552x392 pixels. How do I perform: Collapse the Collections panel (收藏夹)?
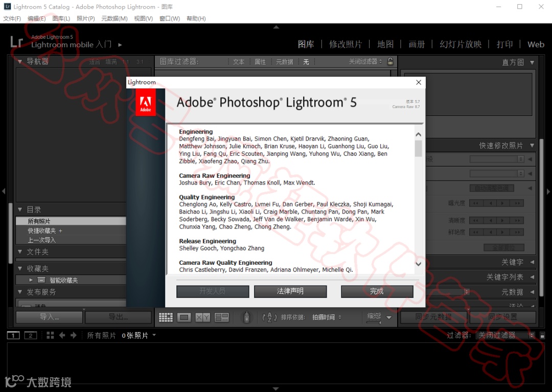[x=20, y=268]
